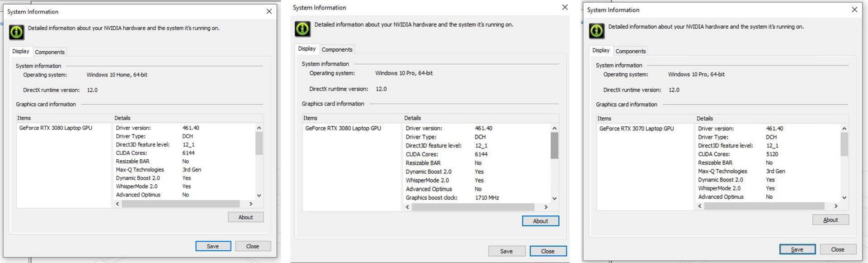
Task: Click the highlighted About button in middle window
Action: (x=540, y=221)
